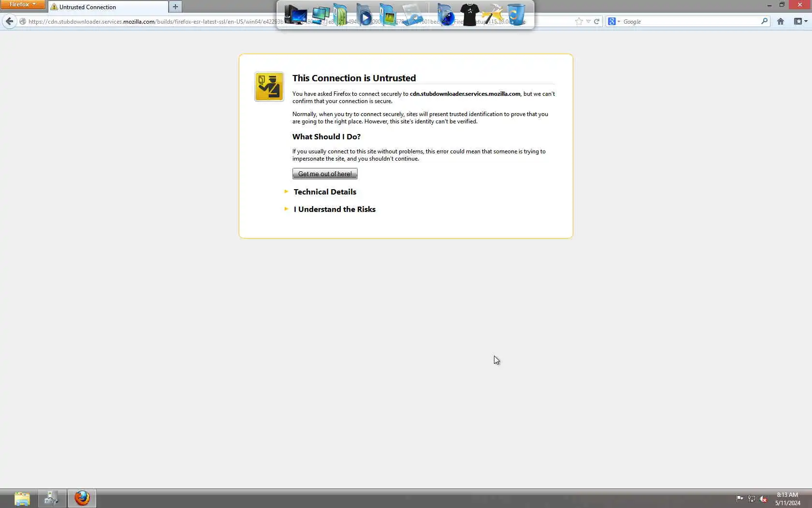Open File Explorer from the taskbar

pos(22,498)
